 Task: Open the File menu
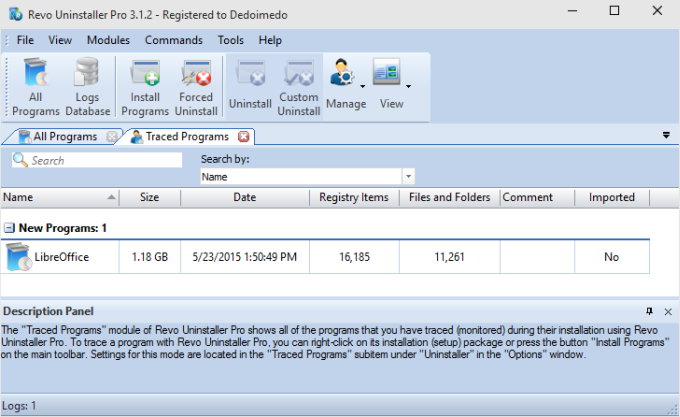click(x=25, y=40)
